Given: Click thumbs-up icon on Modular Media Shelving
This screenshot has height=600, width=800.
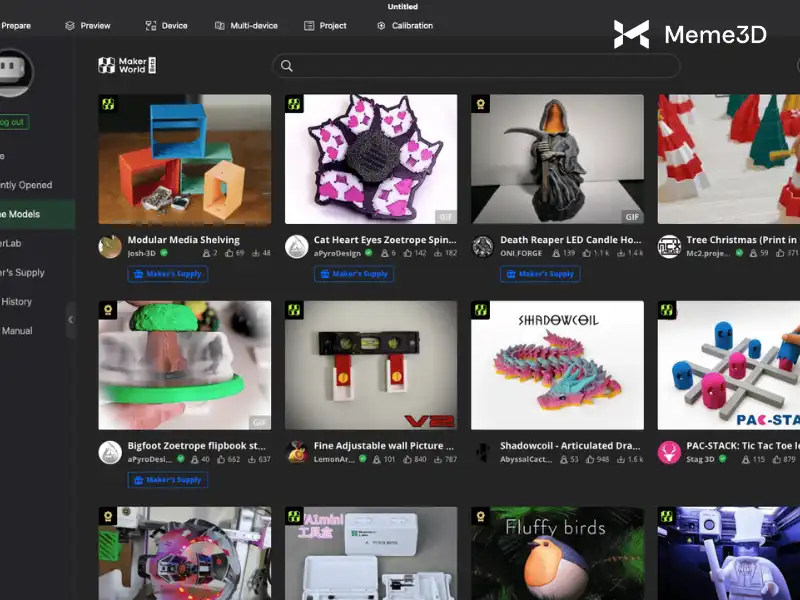Looking at the screenshot, I should (229, 254).
